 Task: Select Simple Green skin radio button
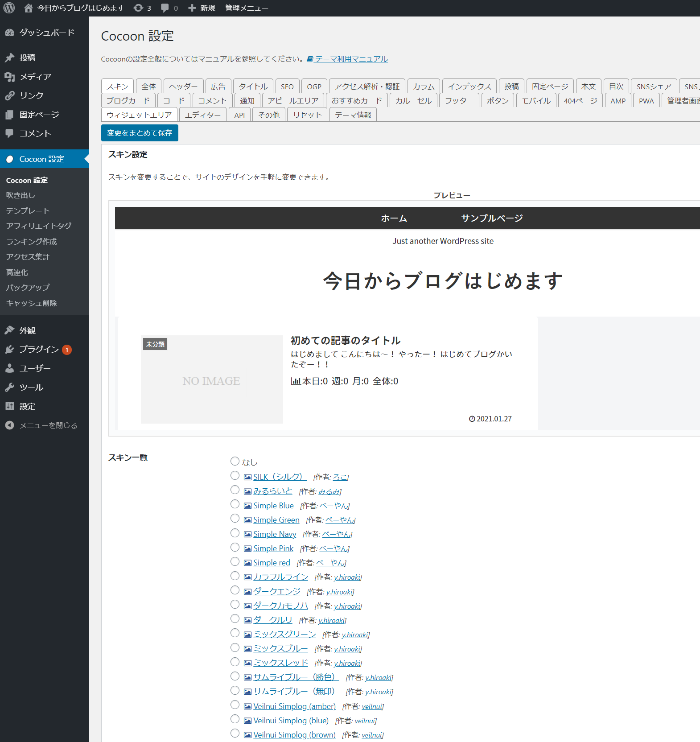point(235,518)
